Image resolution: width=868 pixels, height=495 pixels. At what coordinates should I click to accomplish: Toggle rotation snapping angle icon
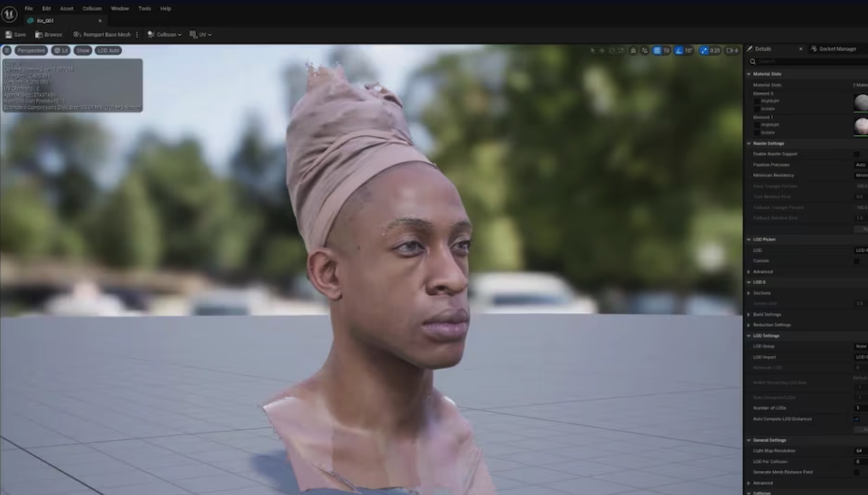(679, 50)
